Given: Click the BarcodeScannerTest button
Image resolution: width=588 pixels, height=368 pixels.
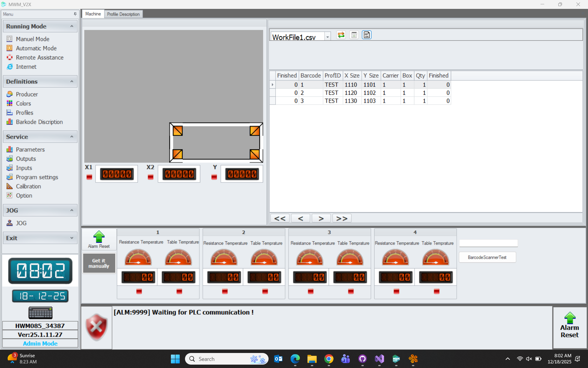Looking at the screenshot, I should (487, 257).
